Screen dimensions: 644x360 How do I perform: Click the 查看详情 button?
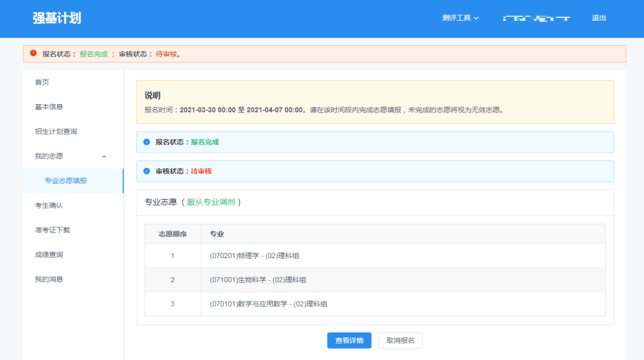[349, 340]
